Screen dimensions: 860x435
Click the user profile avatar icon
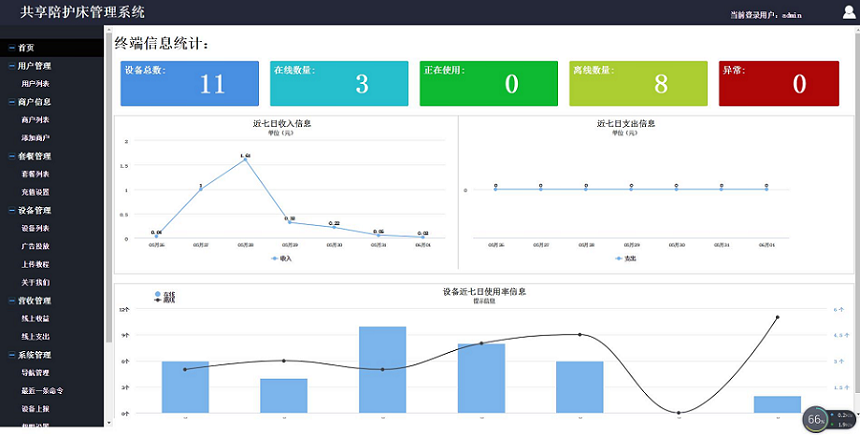[848, 13]
